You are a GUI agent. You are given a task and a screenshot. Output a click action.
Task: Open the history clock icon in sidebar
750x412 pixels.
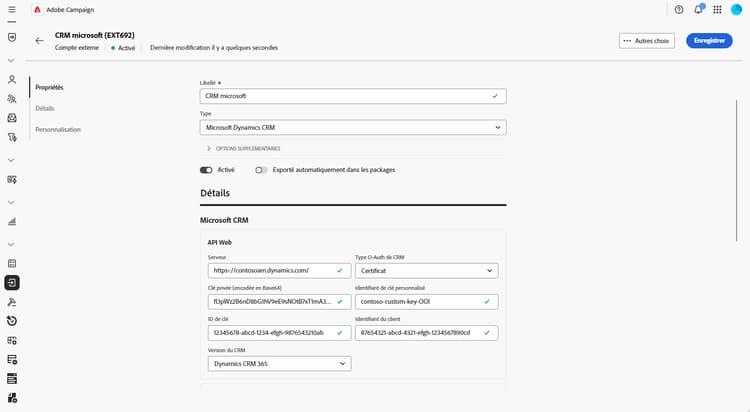point(12,321)
